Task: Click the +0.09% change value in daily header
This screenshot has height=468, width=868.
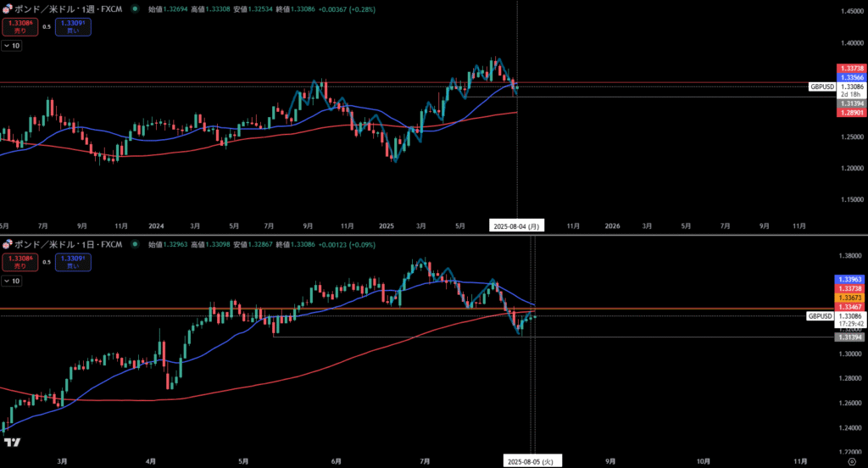Action: pos(362,245)
